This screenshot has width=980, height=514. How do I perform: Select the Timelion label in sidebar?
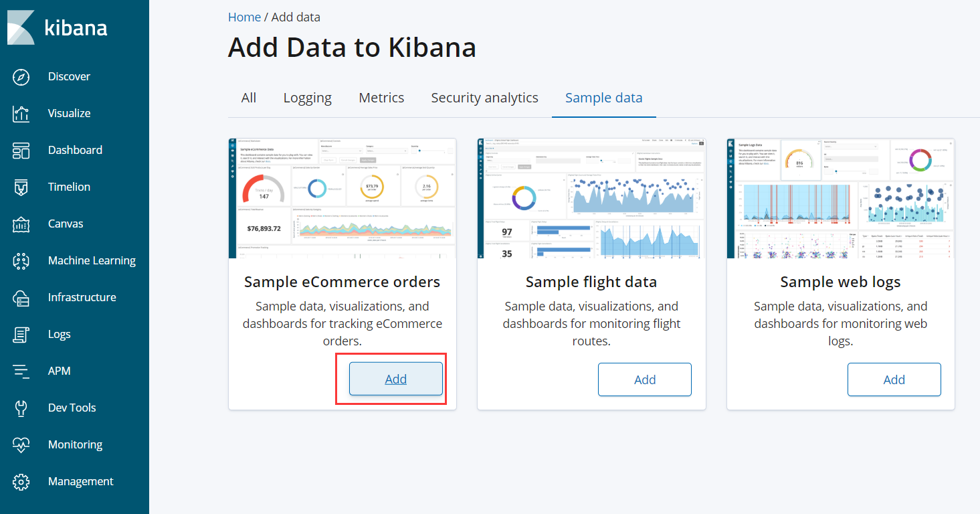coord(69,187)
